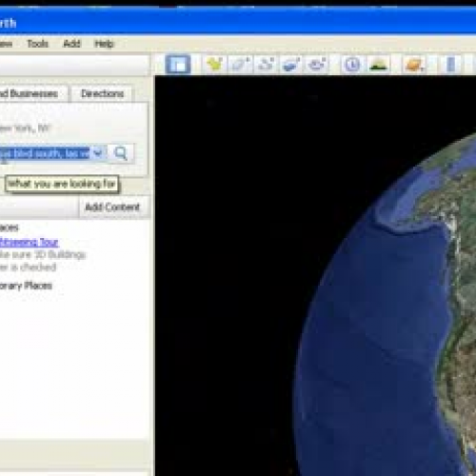Open the Sightseeing Tour link
This screenshot has height=476, width=476.
point(30,243)
